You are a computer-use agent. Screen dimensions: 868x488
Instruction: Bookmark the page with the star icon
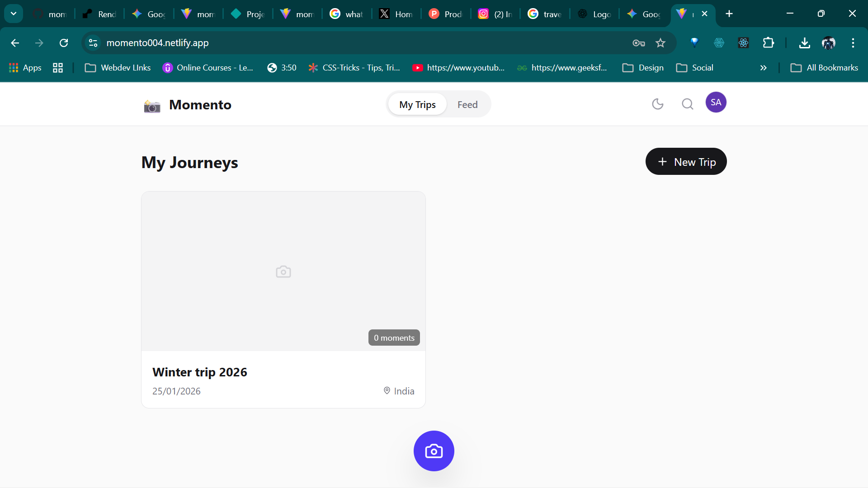click(660, 43)
